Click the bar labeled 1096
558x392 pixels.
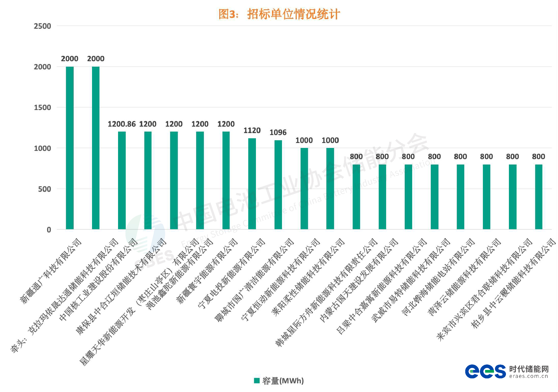pos(278,185)
